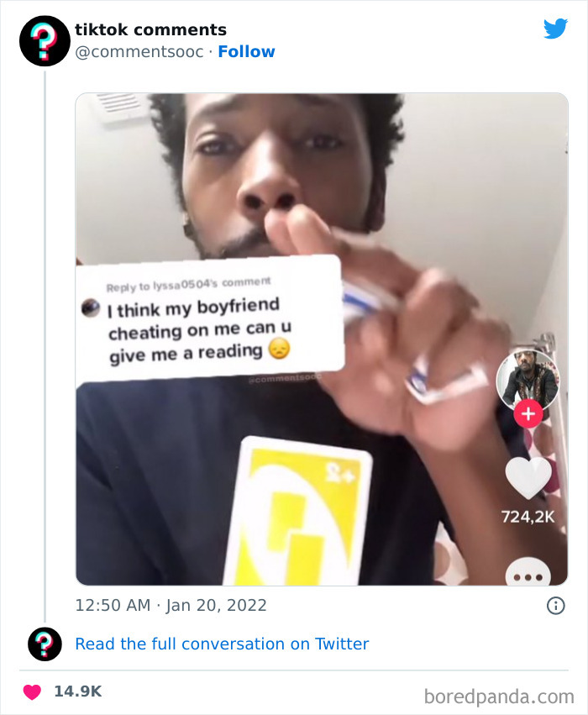Open Read the full conversation on Twitter
Screen dimensions: 588x715
[x=222, y=644]
